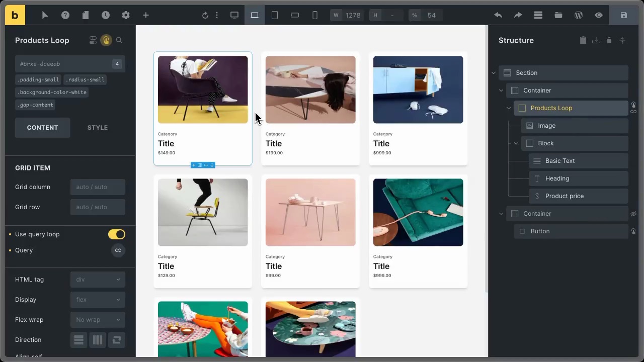Image resolution: width=644 pixels, height=362 pixels.
Task: Click the WordPress logo icon
Action: click(579, 15)
